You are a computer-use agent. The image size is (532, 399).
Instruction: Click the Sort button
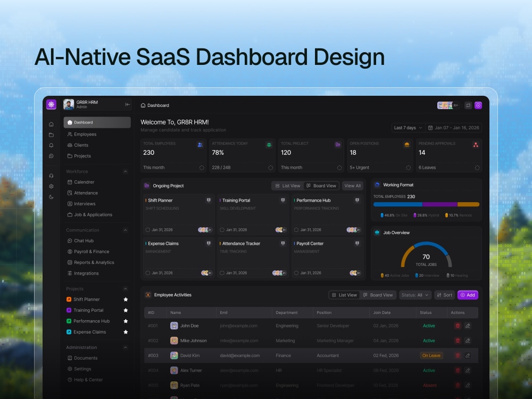pos(444,295)
